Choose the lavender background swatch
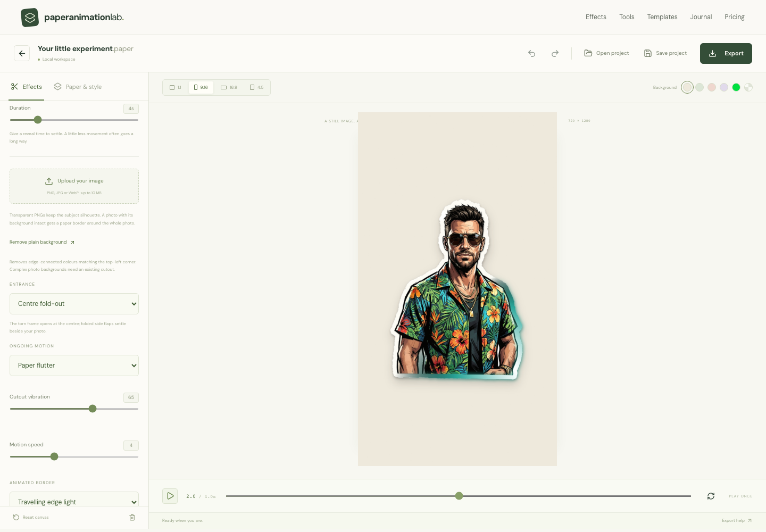Viewport: 766px width, 532px height. [724, 87]
